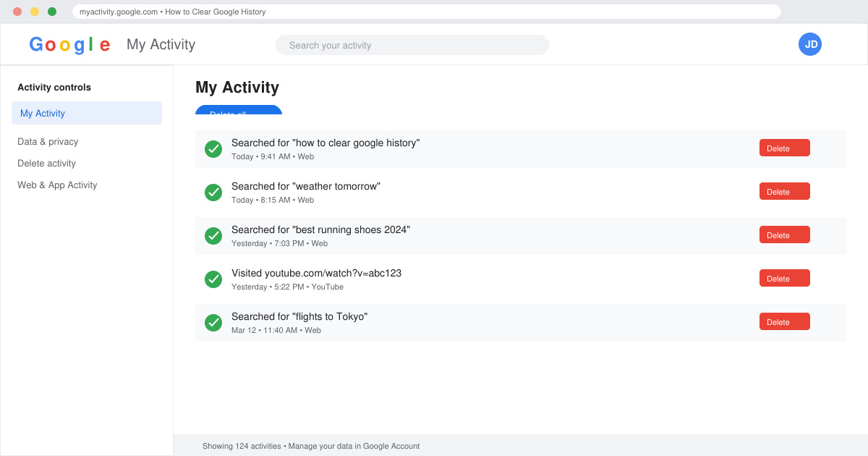
Task: Click "Today • 8:15 AM • Web" timestamp
Action: (x=273, y=200)
